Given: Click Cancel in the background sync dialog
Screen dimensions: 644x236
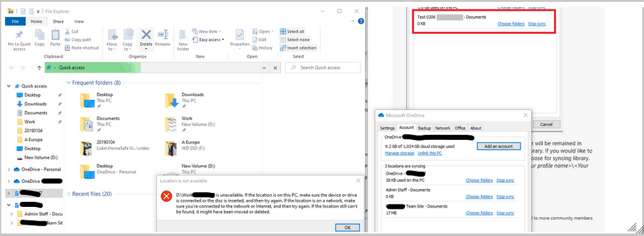Looking at the screenshot, I should [x=546, y=125].
